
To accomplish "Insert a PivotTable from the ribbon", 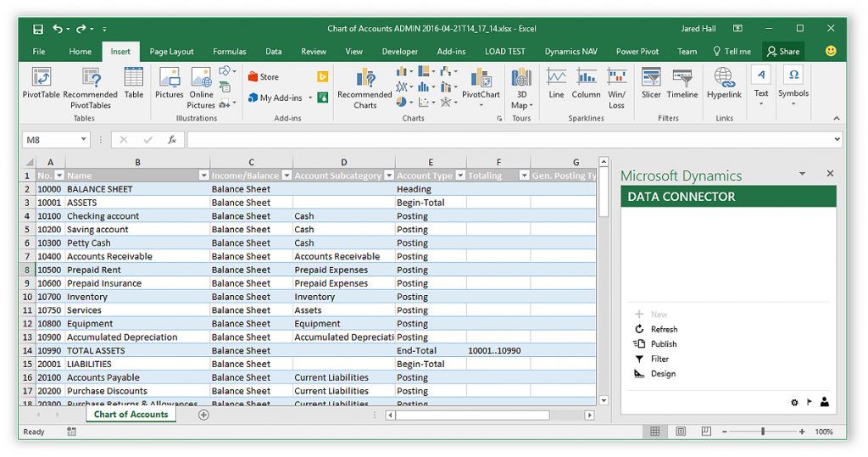I will (41, 82).
